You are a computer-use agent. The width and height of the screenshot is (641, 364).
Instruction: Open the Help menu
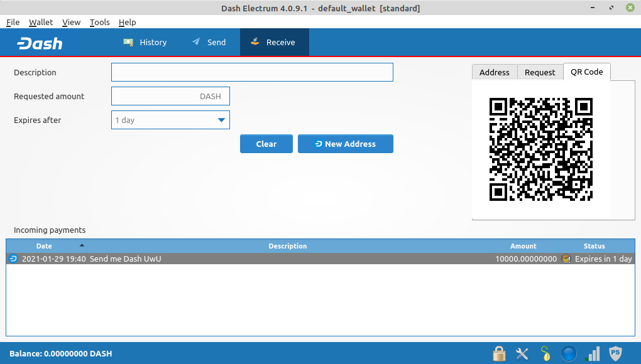127,23
